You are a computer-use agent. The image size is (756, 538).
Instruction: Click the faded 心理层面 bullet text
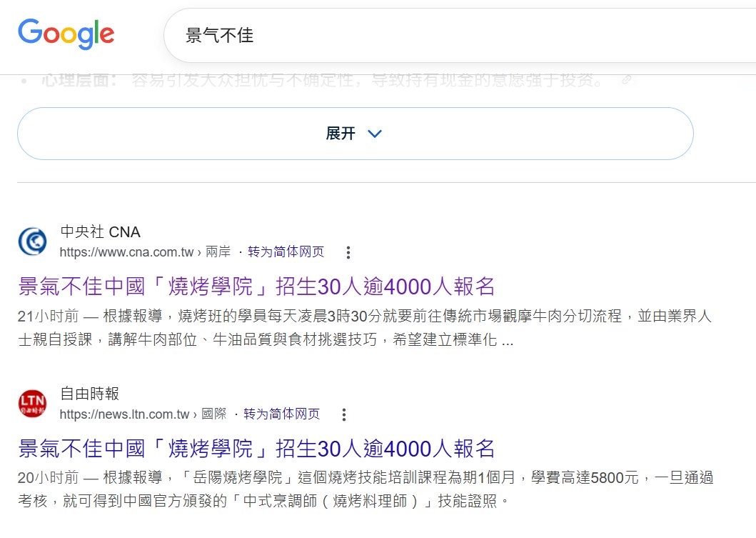click(x=322, y=79)
